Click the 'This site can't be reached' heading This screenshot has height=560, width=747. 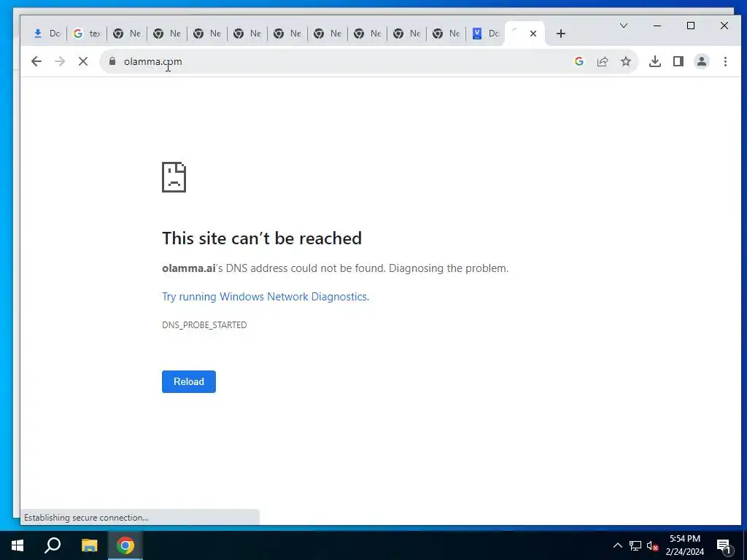click(x=262, y=238)
